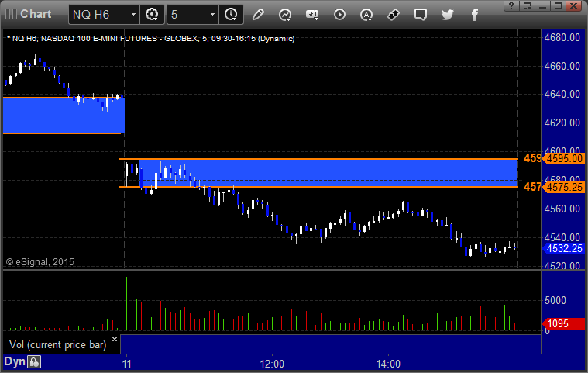Click the chart title NQ H6 description text
This screenshot has height=373, width=588.
coord(153,38)
